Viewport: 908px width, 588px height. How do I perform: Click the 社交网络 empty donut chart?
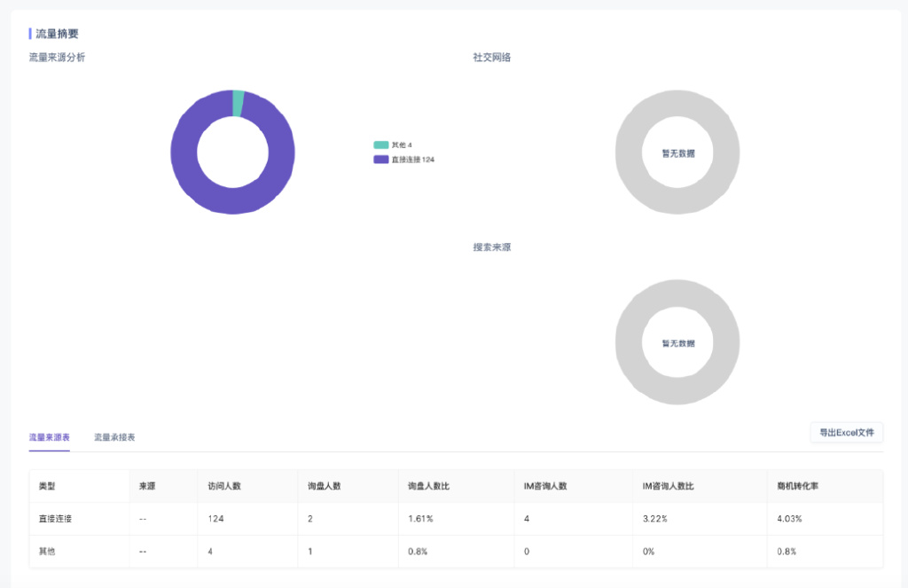[677, 153]
